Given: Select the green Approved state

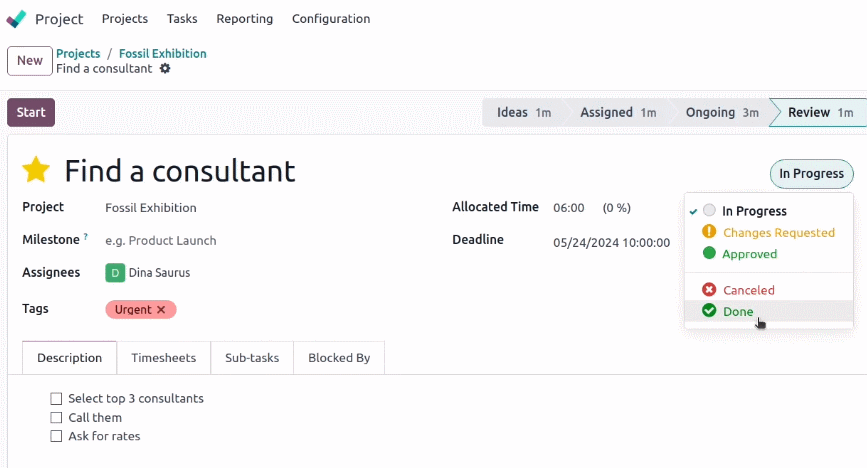Looking at the screenshot, I should click(740, 254).
